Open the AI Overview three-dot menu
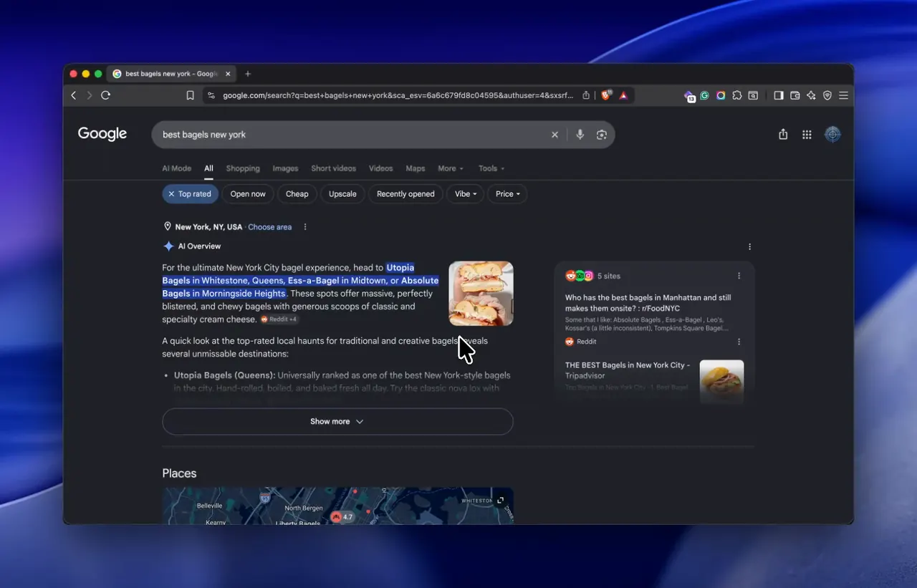The height and width of the screenshot is (588, 917). (x=750, y=246)
